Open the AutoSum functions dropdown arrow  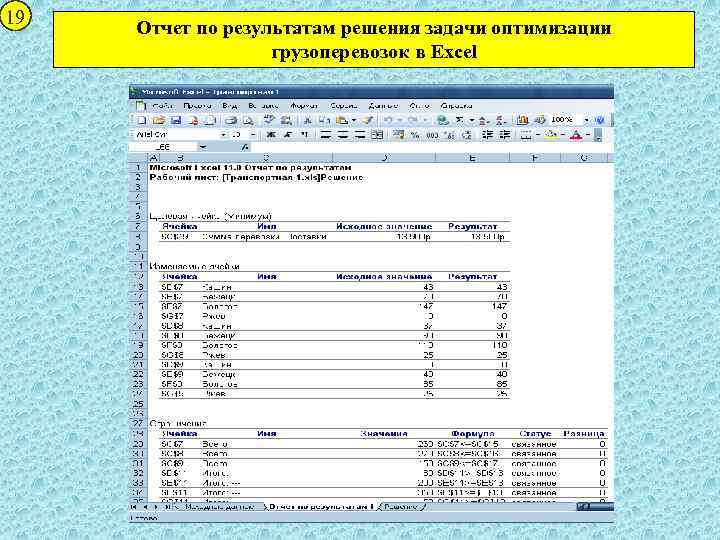[x=471, y=120]
